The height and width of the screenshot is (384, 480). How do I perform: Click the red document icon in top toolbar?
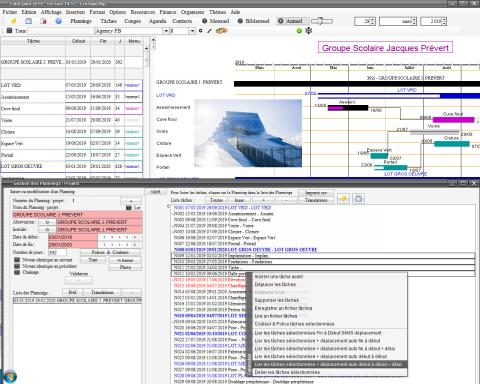[x=43, y=21]
